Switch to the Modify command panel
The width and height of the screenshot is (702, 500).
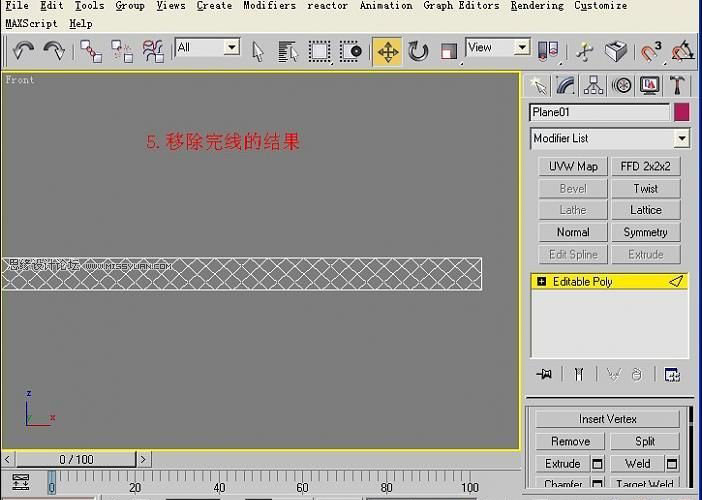pos(565,85)
